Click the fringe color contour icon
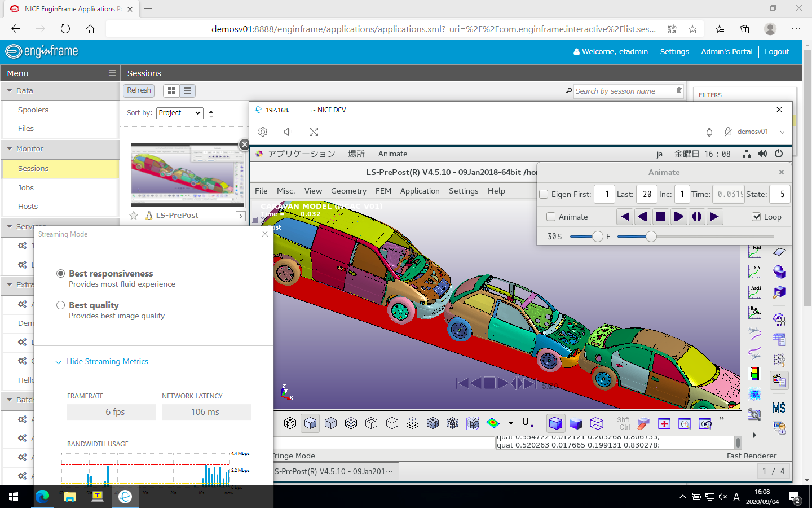 [493, 423]
